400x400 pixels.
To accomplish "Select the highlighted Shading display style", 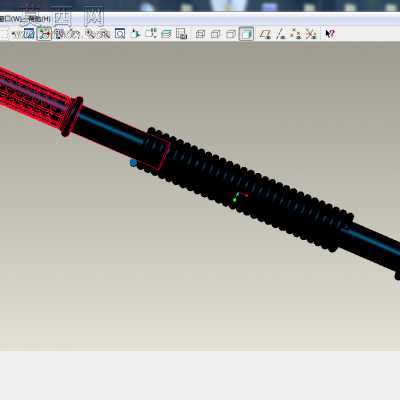I will click(x=246, y=34).
